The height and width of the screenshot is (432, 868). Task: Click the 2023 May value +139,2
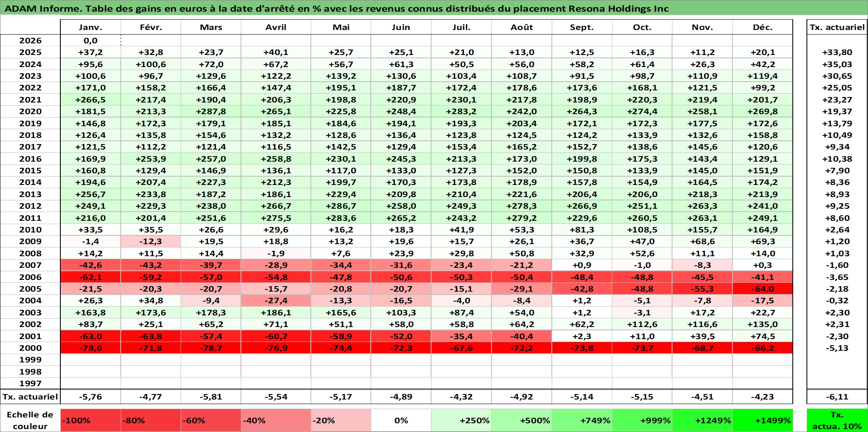341,76
